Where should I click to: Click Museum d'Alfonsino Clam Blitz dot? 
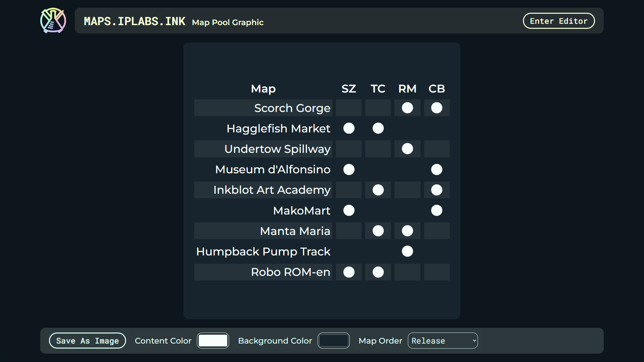pos(436,170)
